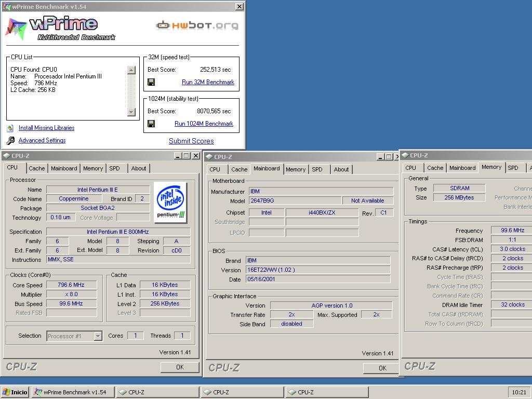Click the Level 2 256 KBytes field

[165, 303]
